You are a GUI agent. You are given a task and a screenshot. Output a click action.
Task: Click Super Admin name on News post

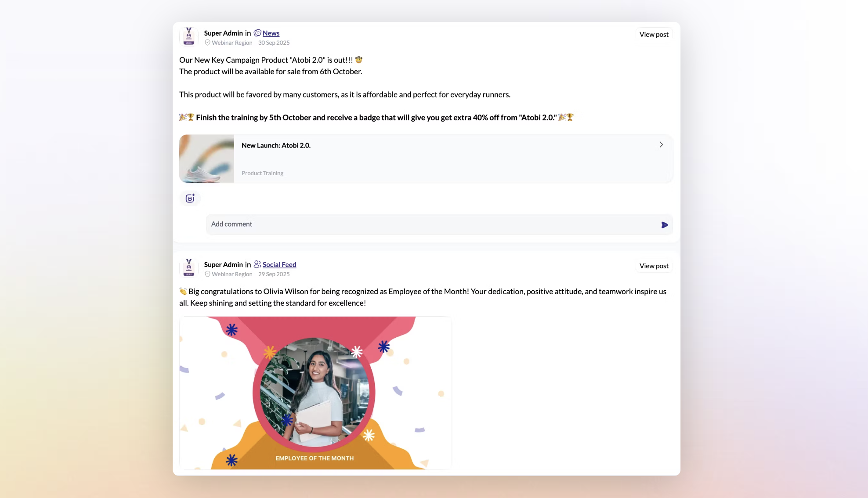point(223,33)
